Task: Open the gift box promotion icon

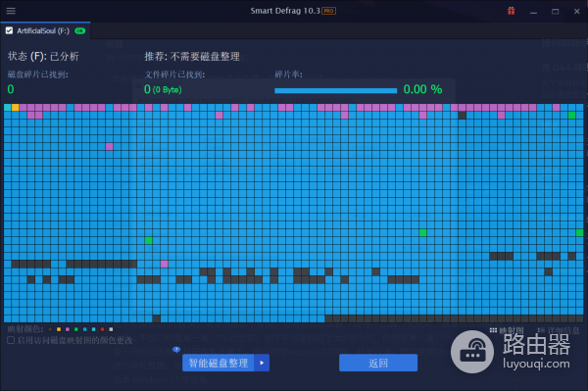Action: tap(511, 11)
